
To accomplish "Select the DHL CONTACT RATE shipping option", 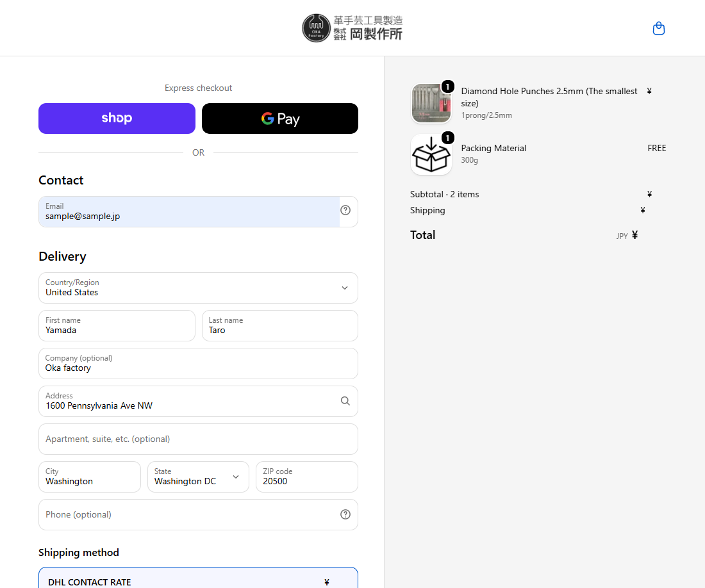I will tap(198, 578).
